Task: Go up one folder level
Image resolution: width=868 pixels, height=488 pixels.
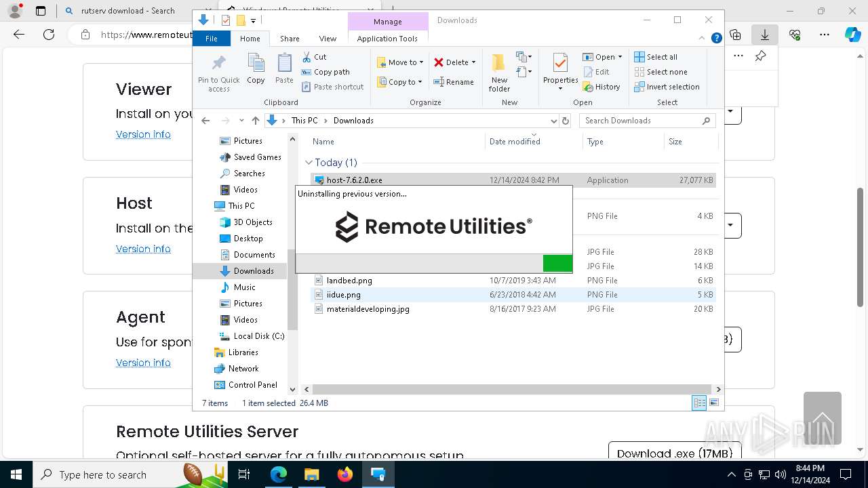Action: coord(255,121)
